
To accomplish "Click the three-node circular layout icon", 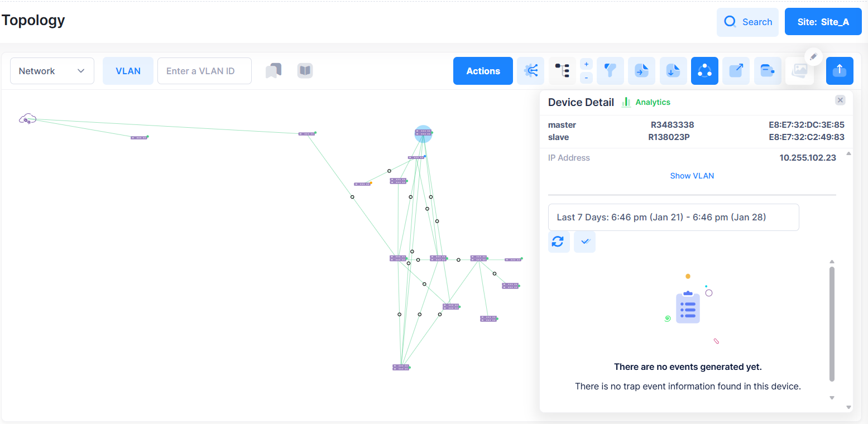I will click(x=704, y=71).
